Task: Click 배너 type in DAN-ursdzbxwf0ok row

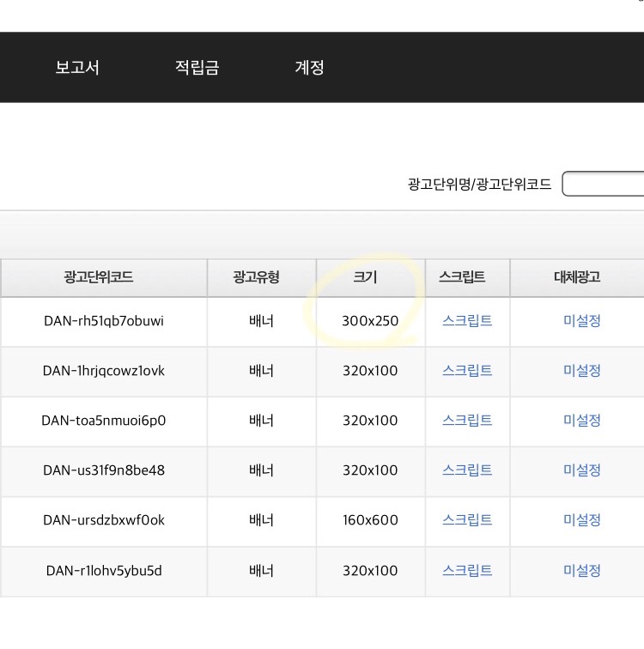Action: (262, 520)
